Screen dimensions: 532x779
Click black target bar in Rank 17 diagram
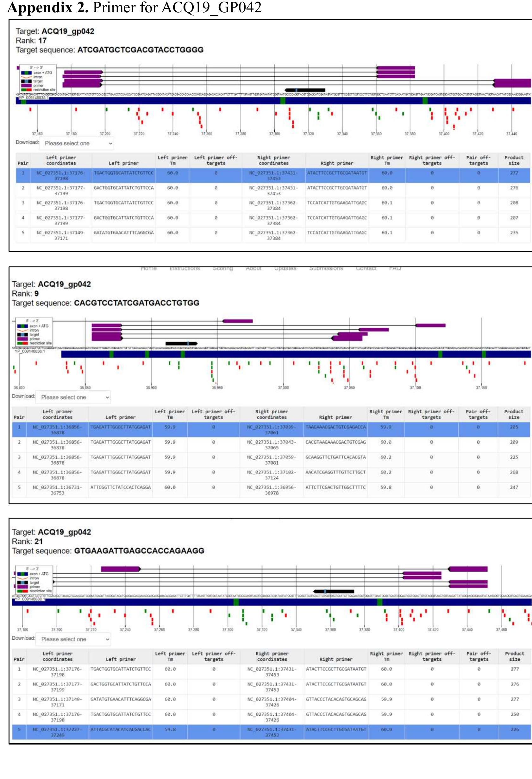coord(305,90)
